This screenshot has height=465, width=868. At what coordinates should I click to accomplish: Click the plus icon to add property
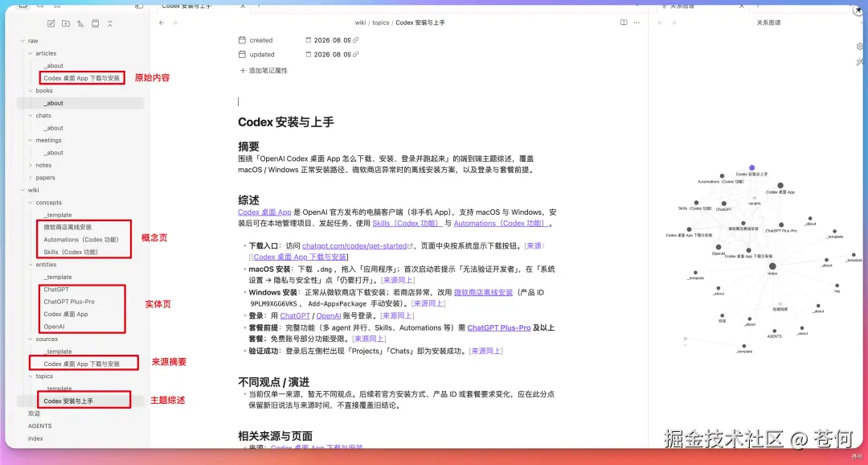pyautogui.click(x=243, y=70)
